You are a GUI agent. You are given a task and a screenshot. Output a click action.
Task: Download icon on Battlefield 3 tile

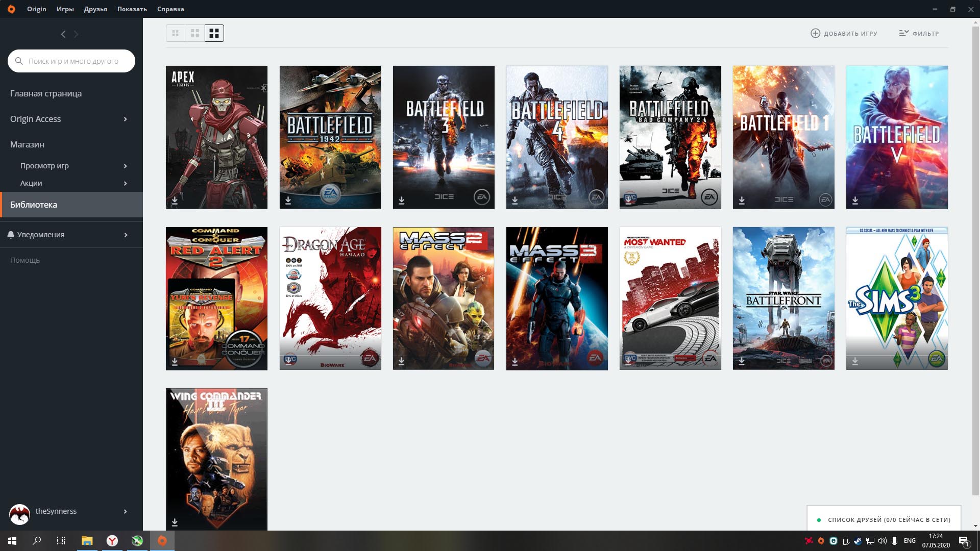click(401, 201)
